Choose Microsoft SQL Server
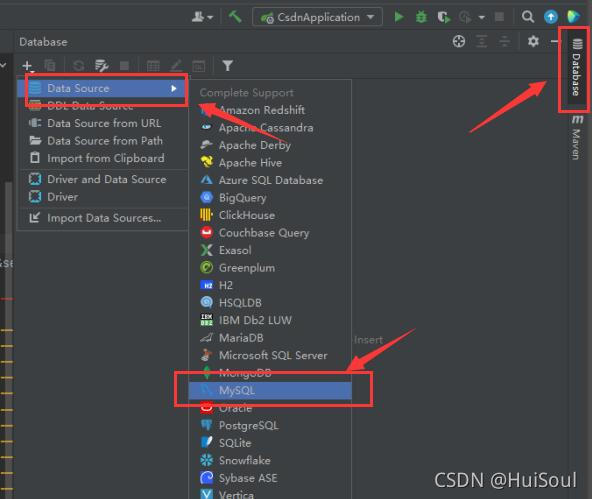This screenshot has height=499, width=592. pos(270,355)
